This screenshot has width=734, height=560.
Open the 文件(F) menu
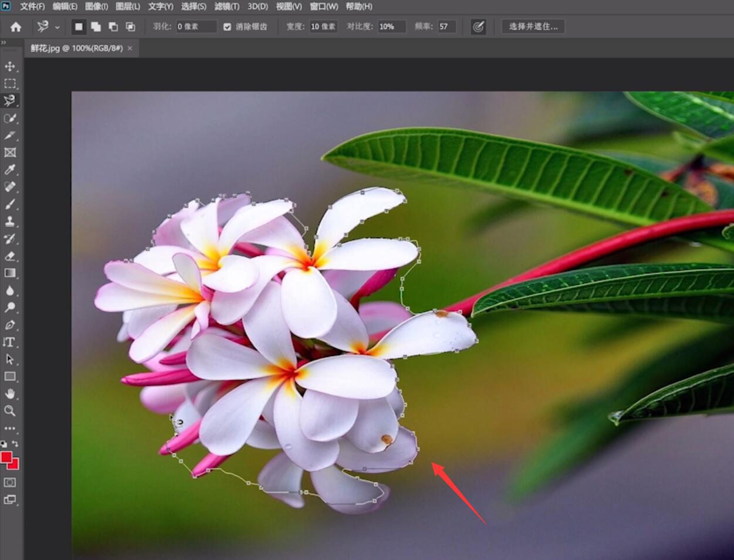pyautogui.click(x=32, y=6)
